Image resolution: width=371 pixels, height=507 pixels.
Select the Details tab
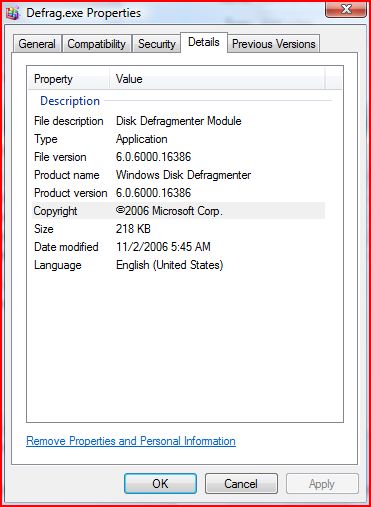pos(204,42)
